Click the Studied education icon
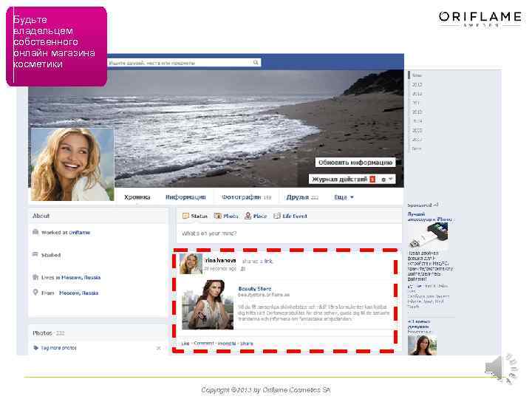 tap(35, 254)
